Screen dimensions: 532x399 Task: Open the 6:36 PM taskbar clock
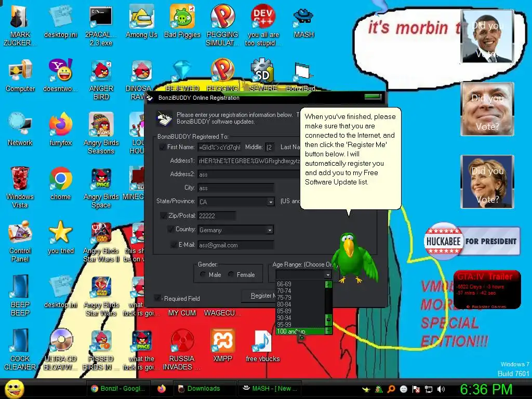486,389
